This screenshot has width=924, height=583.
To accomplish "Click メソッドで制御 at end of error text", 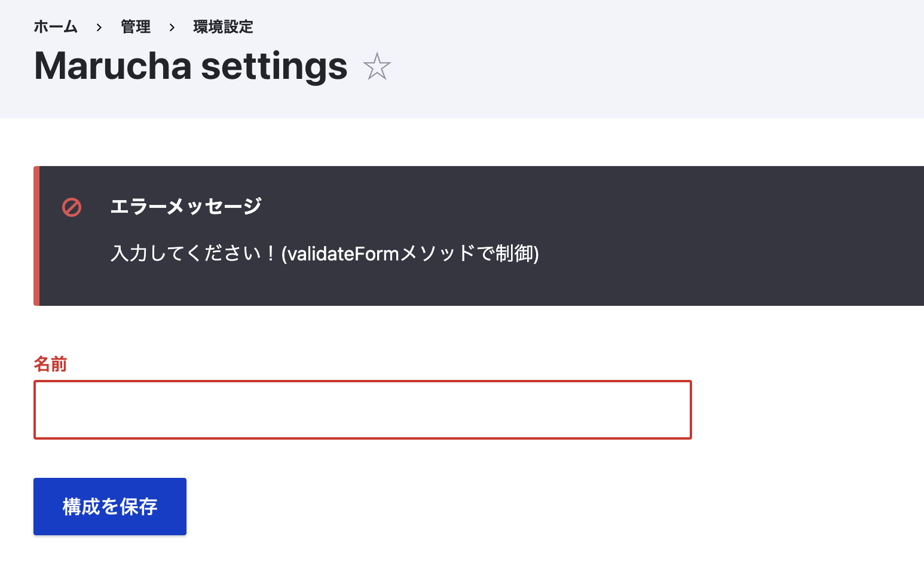I will coord(467,253).
